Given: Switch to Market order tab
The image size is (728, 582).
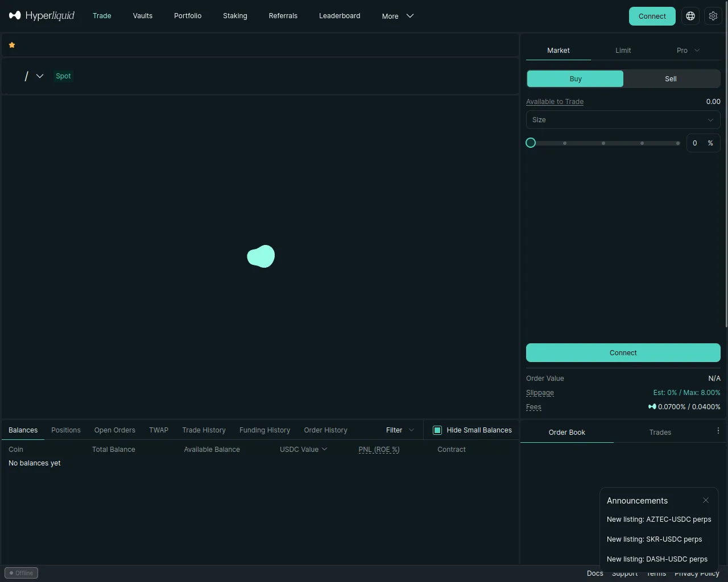Looking at the screenshot, I should tap(559, 50).
